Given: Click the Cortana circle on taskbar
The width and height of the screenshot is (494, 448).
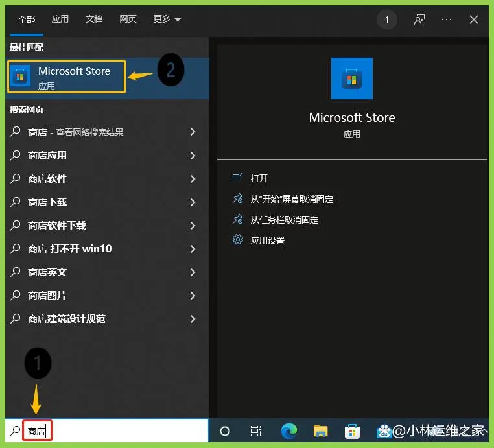Looking at the screenshot, I should click(224, 430).
